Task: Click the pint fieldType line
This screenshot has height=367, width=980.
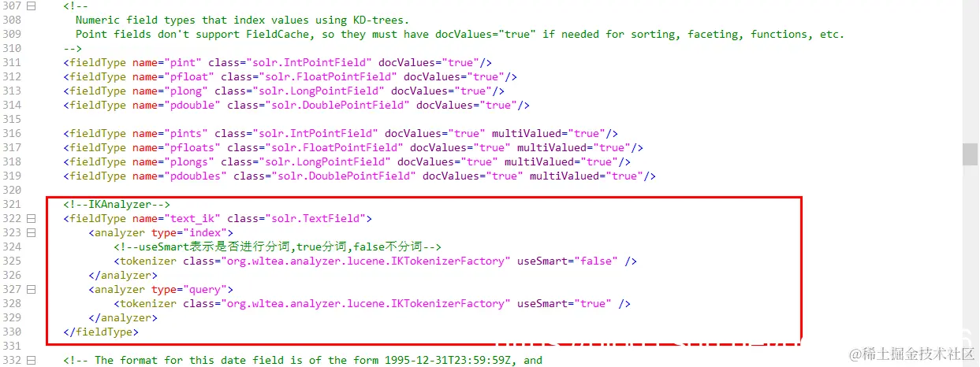Action: tap(278, 62)
